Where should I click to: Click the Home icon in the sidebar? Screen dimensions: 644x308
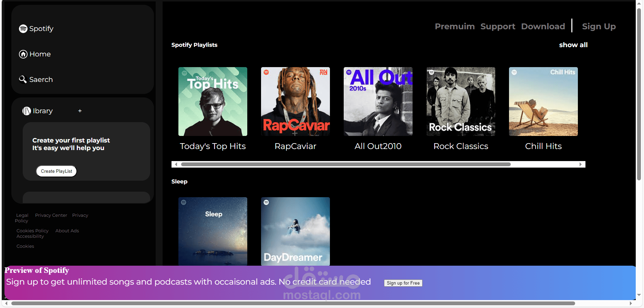point(23,54)
